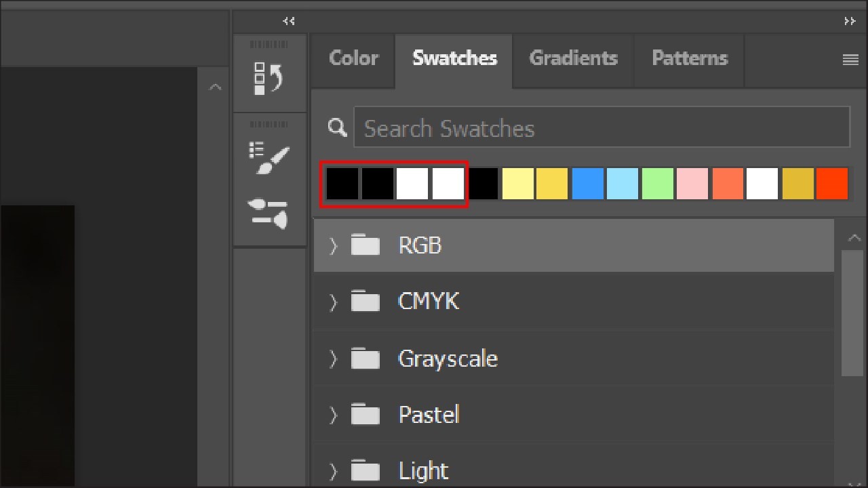Viewport: 868px width, 488px height.
Task: Click the Grayscale folder icon
Action: pyautogui.click(x=365, y=358)
